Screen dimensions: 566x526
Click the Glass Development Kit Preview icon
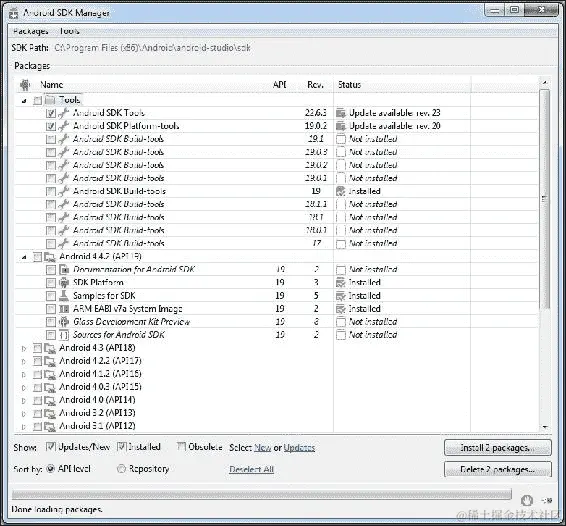click(64, 322)
